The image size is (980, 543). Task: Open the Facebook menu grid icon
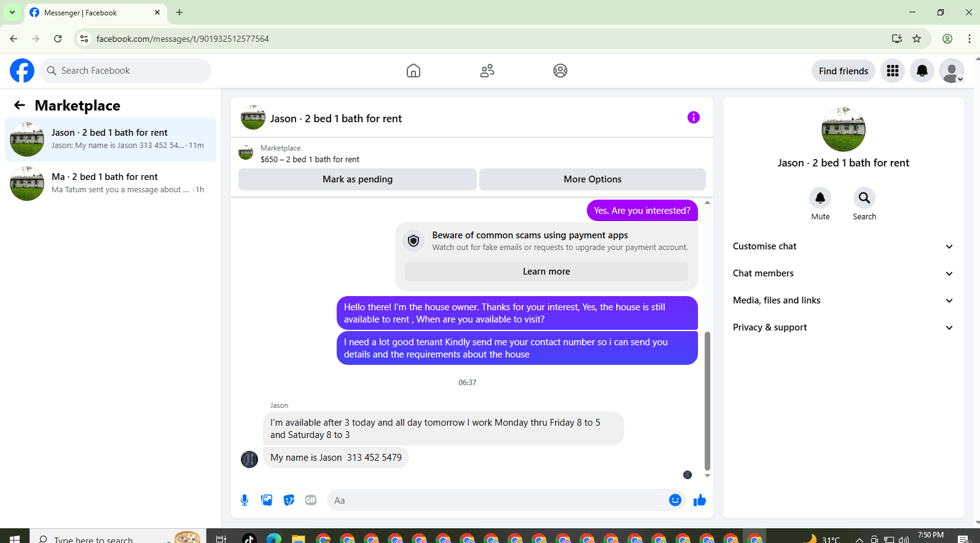(x=893, y=71)
